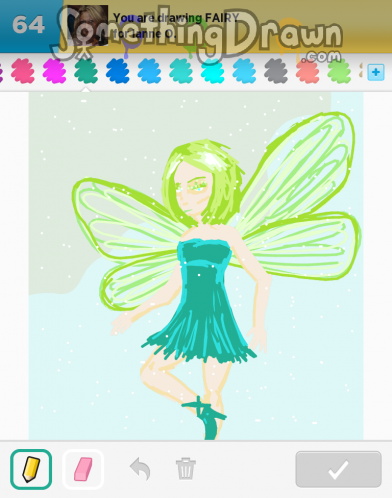The height and width of the screenshot is (498, 392).
Task: Pick the royal blue color swatch
Action: point(118,71)
